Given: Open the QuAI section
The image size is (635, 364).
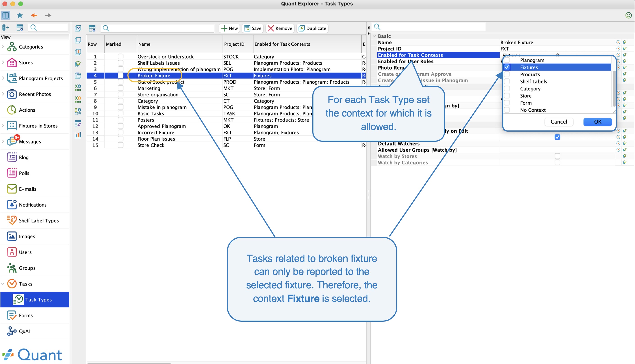Looking at the screenshot, I should coord(24,331).
